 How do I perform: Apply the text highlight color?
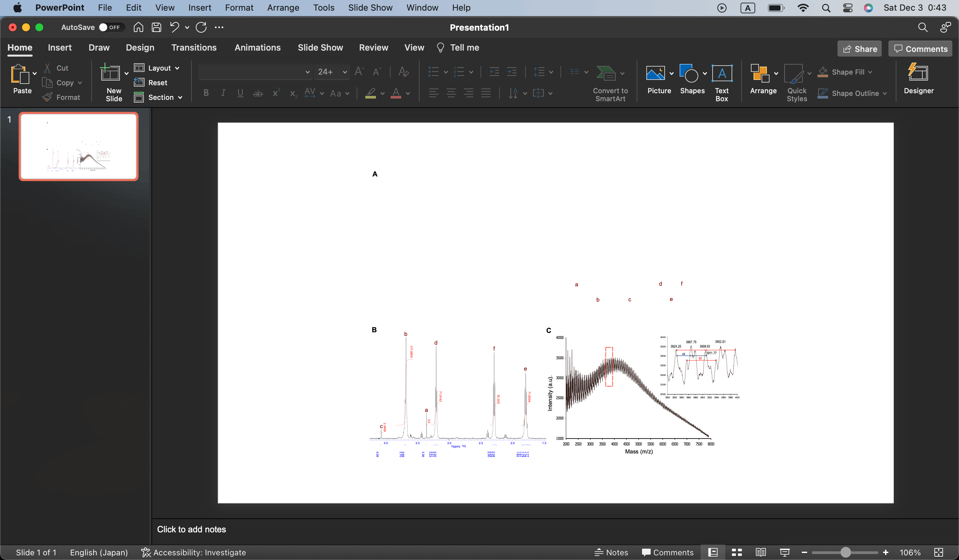[370, 93]
